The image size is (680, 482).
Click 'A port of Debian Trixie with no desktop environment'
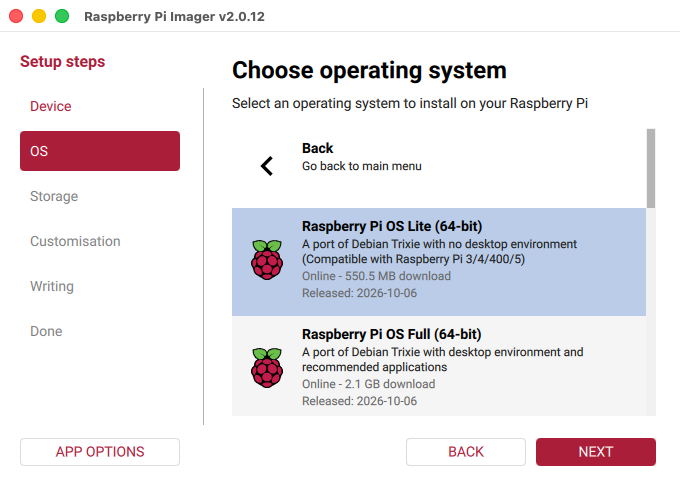click(439, 244)
